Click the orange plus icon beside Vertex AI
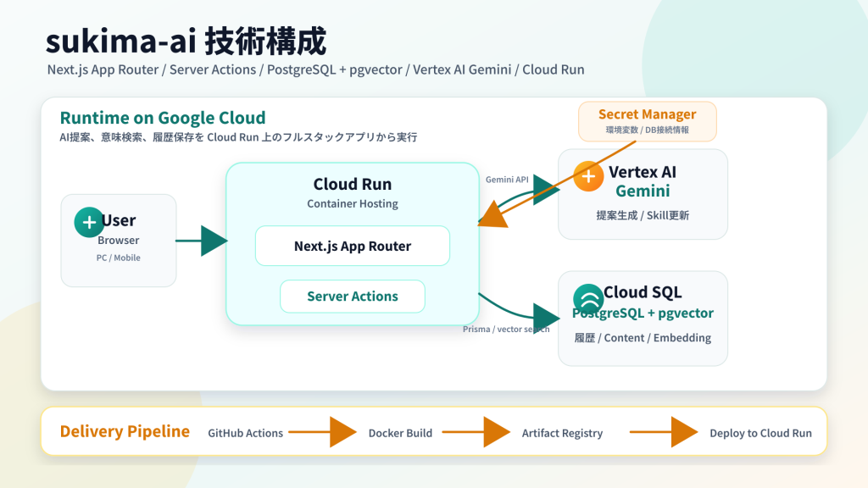The width and height of the screenshot is (868, 488). 588,176
